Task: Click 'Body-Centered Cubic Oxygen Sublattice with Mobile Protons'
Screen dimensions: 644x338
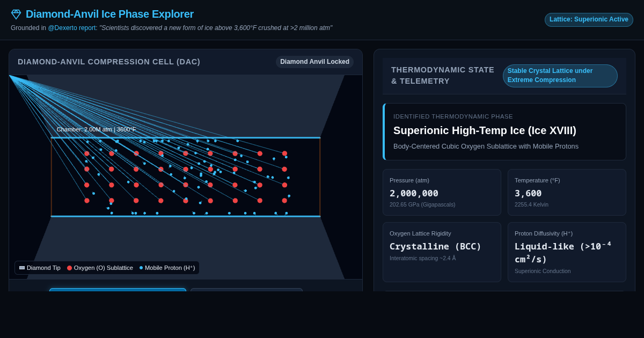Action: (x=486, y=146)
